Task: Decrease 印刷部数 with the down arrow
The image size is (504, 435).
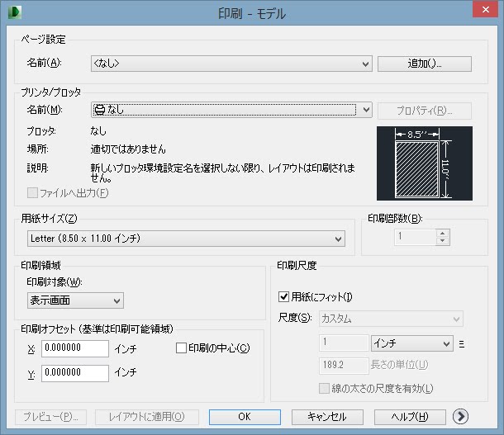Action: coord(443,241)
